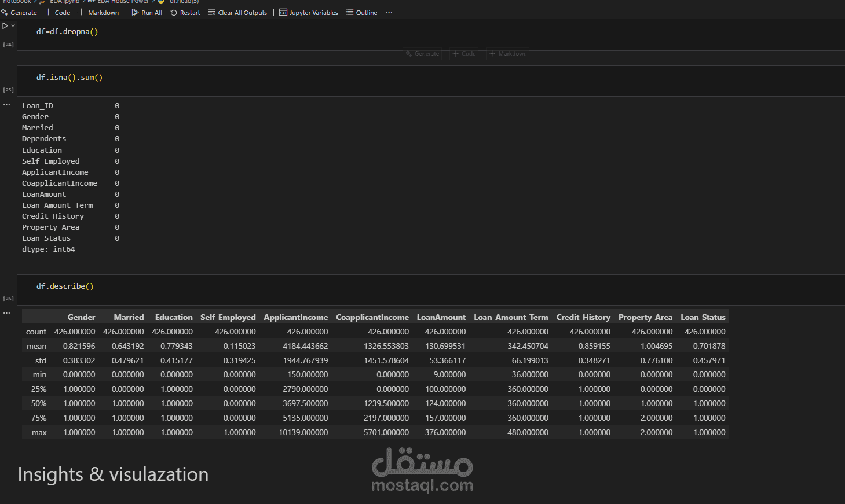Screen dimensions: 845x504
Task: Click the Self_Employed column header in the table
Action: click(x=228, y=317)
